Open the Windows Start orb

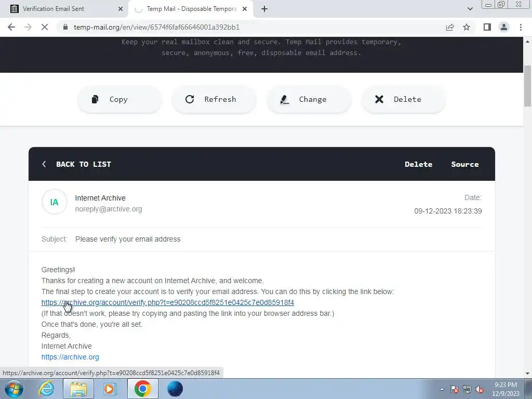14,389
